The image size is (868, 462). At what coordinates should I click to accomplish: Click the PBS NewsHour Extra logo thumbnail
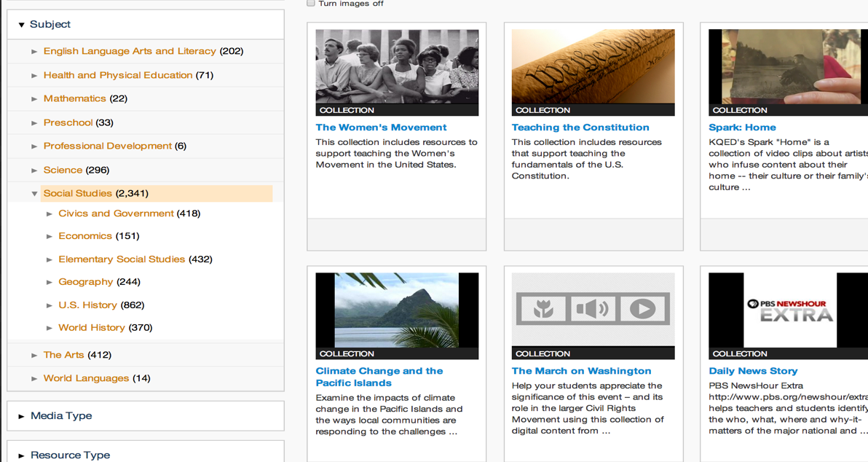787,309
